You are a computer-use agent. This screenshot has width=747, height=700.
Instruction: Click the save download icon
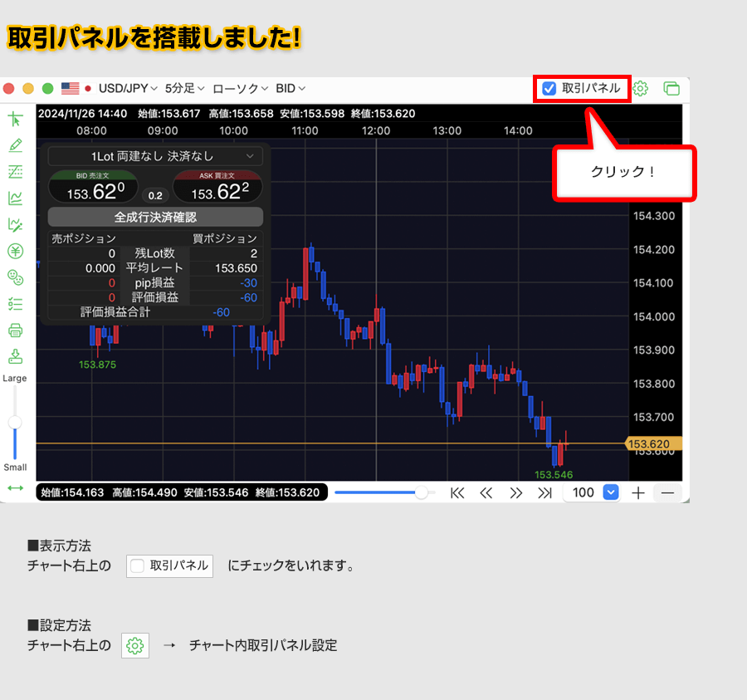click(x=15, y=356)
